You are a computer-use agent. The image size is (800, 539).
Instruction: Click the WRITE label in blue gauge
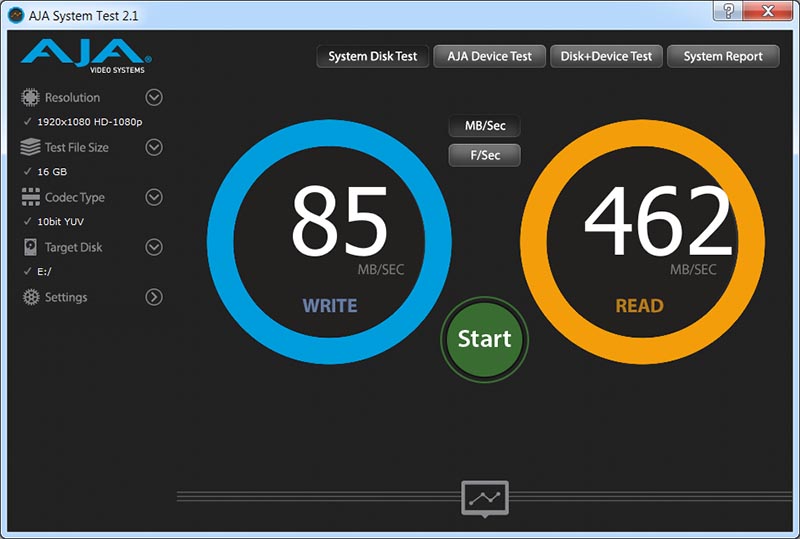click(x=330, y=306)
